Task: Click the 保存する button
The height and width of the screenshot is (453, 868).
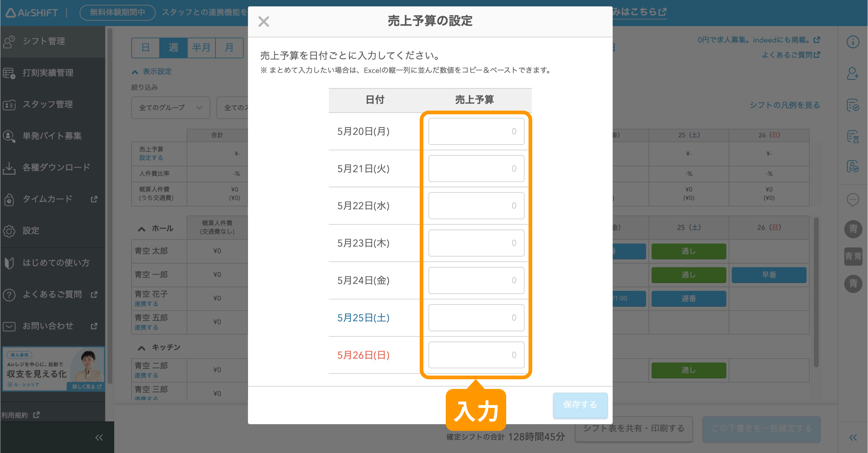Action: (x=580, y=405)
